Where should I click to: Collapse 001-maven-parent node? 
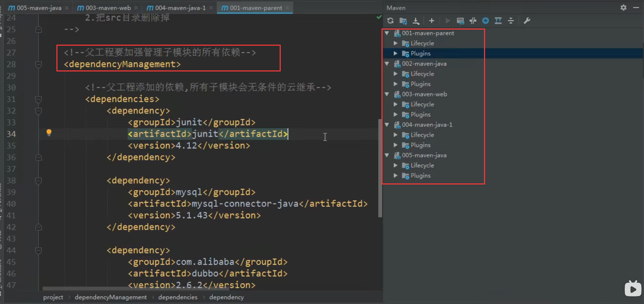click(x=387, y=33)
